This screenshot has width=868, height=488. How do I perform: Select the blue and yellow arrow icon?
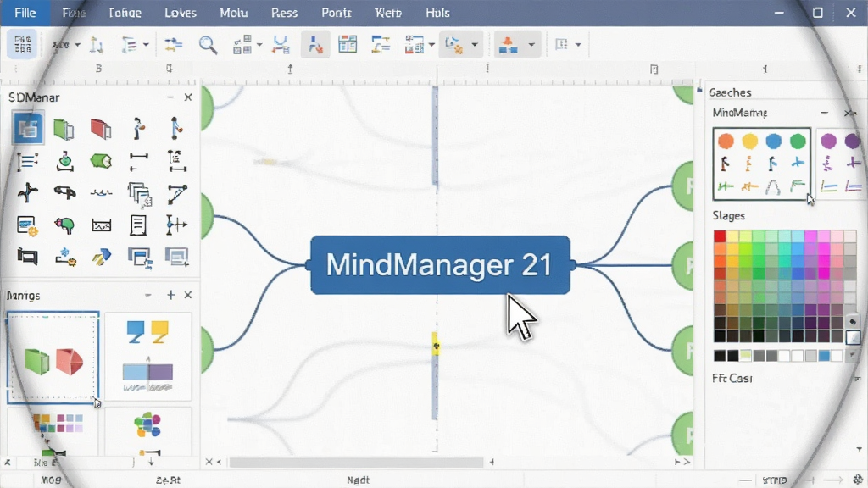[x=102, y=257]
